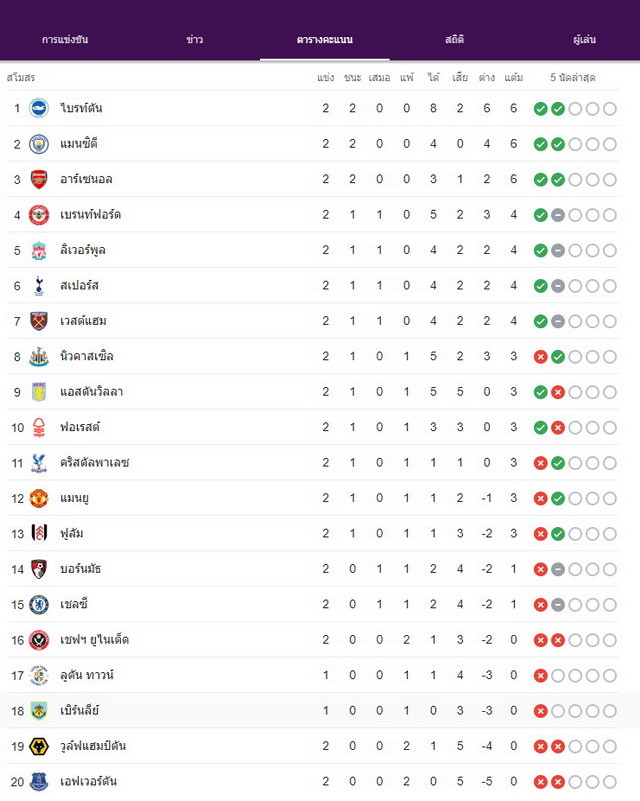
Task: Click Newcastle's first red loss indicator
Action: [x=540, y=357]
